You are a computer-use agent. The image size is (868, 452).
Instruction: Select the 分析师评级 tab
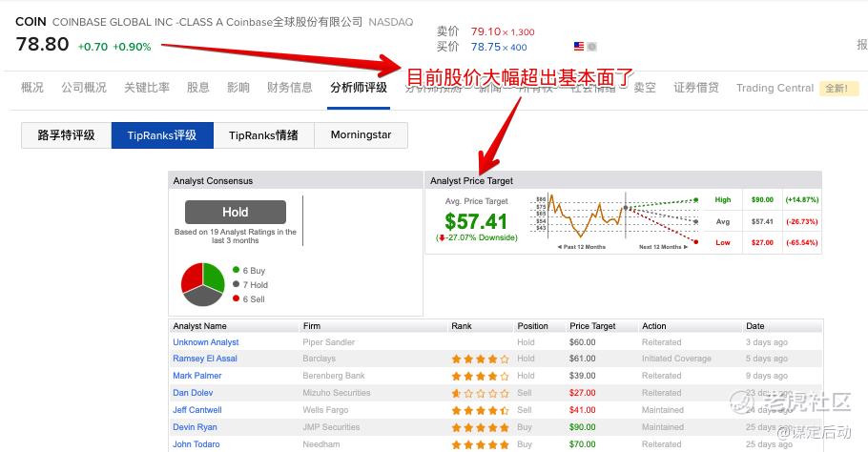click(x=359, y=88)
